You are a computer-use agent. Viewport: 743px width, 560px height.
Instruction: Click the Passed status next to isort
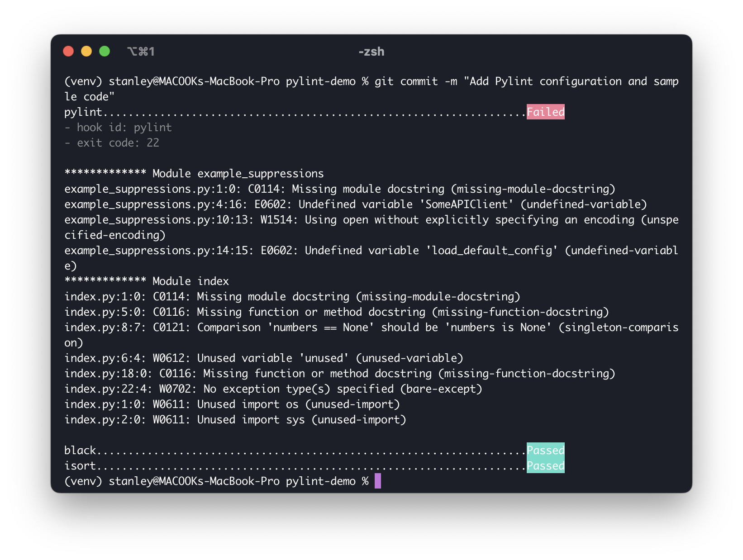click(545, 465)
